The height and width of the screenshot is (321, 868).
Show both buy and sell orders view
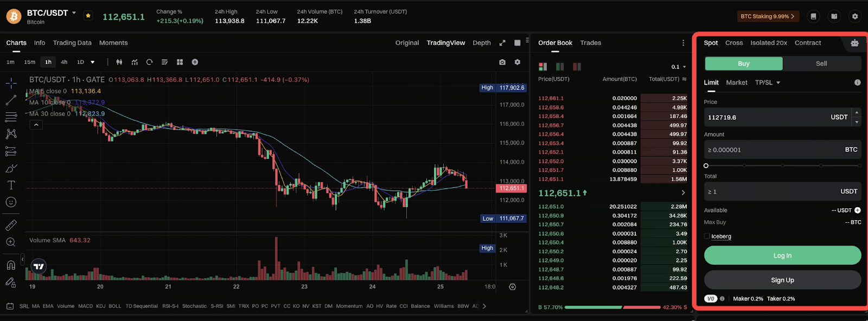[x=542, y=67]
